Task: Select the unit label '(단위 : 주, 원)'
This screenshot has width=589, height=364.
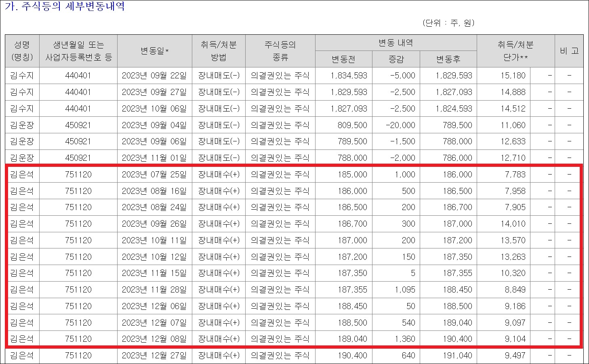Action: [448, 23]
